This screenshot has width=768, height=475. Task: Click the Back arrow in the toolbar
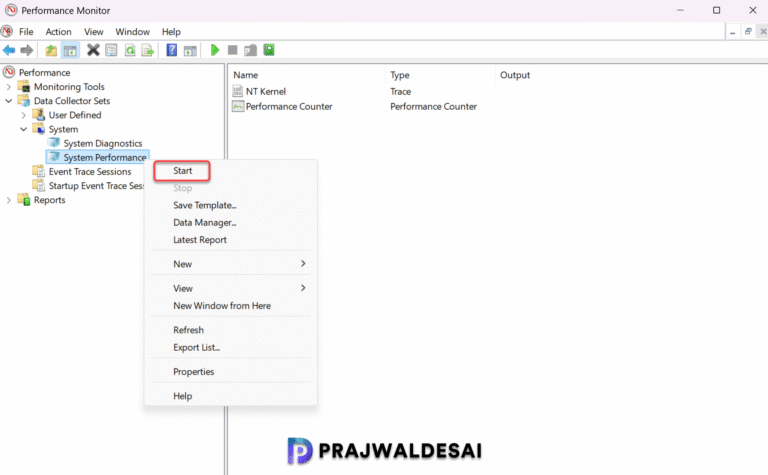click(9, 50)
